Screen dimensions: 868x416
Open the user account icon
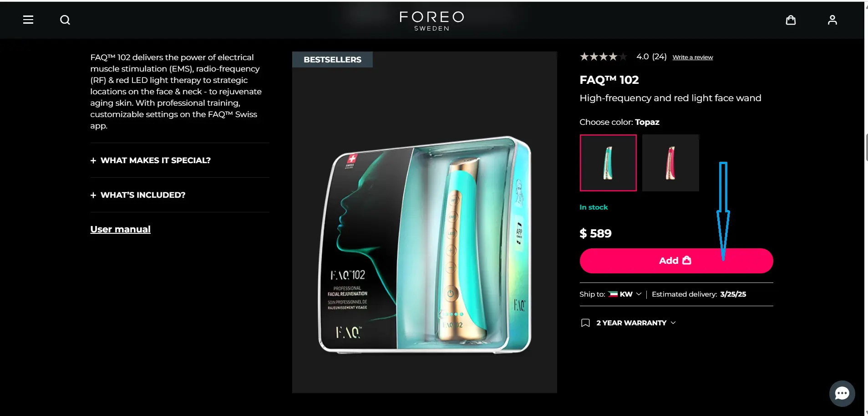(x=832, y=20)
